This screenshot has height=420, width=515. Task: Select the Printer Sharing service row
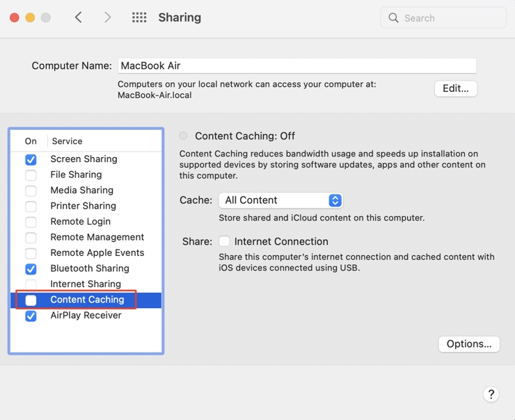coord(86,206)
